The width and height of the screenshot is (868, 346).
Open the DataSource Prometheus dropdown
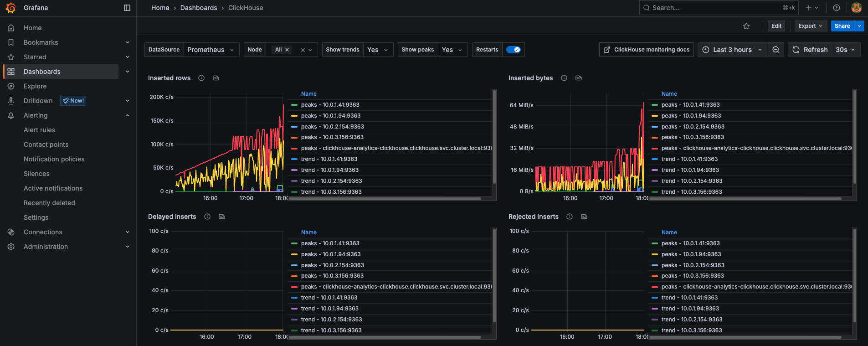(x=211, y=50)
